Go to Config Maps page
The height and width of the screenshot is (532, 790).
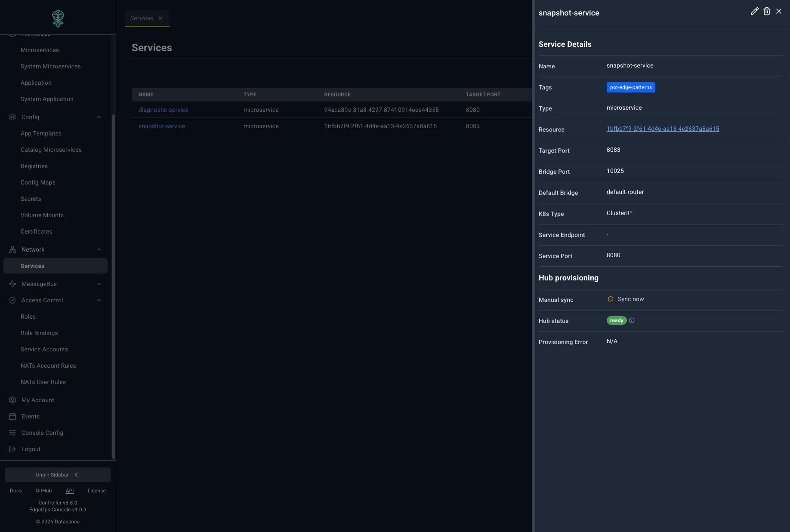point(38,182)
